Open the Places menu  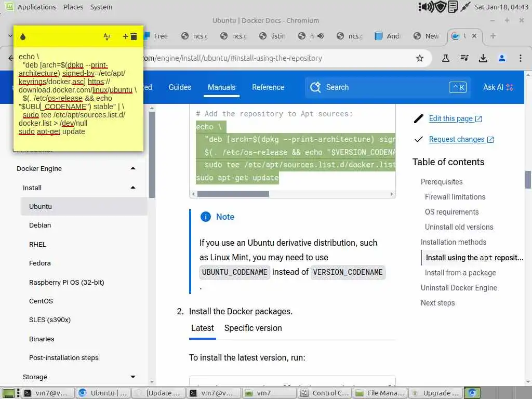coord(73,7)
